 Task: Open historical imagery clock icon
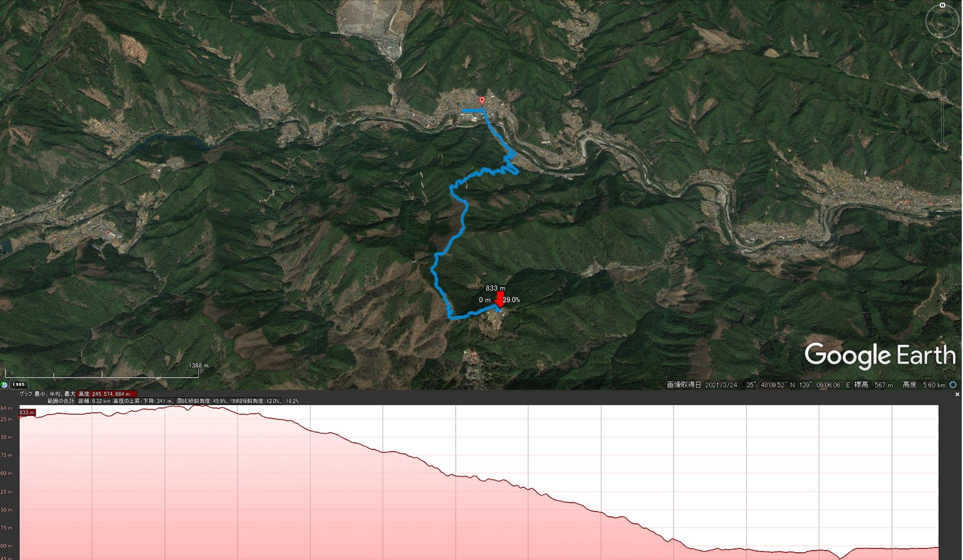click(x=4, y=385)
